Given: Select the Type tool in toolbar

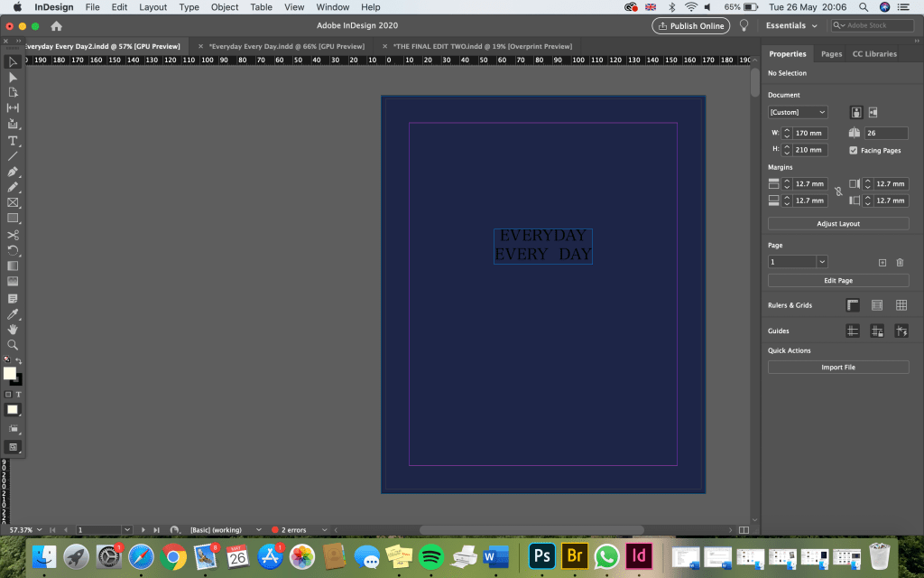Looking at the screenshot, I should tap(13, 141).
